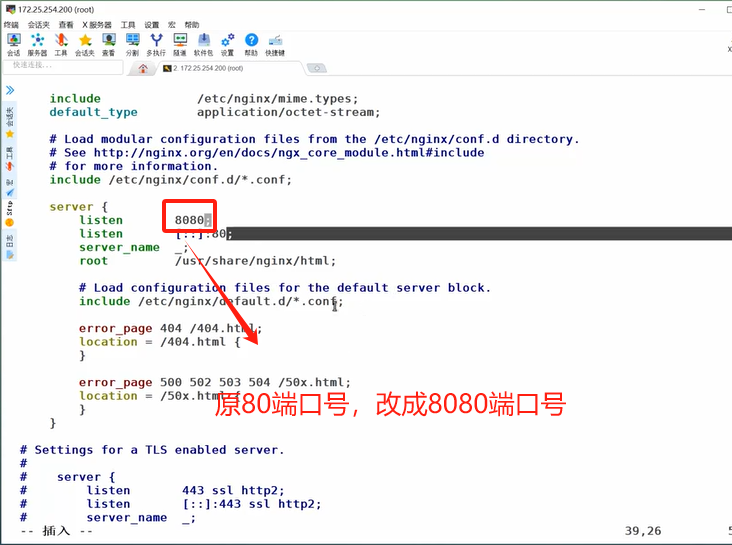Click the 'server_name' directive in server block
This screenshot has width=732, height=545.
tap(120, 248)
